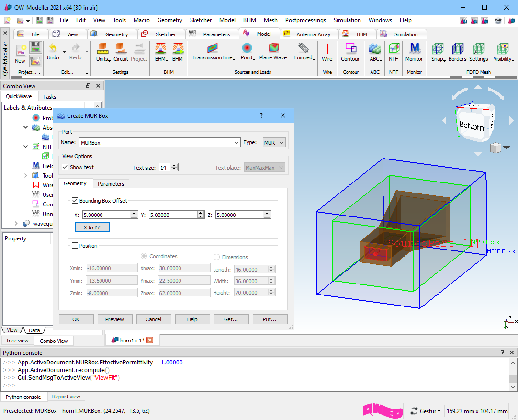
Task: Click the Preview button
Action: 114,319
